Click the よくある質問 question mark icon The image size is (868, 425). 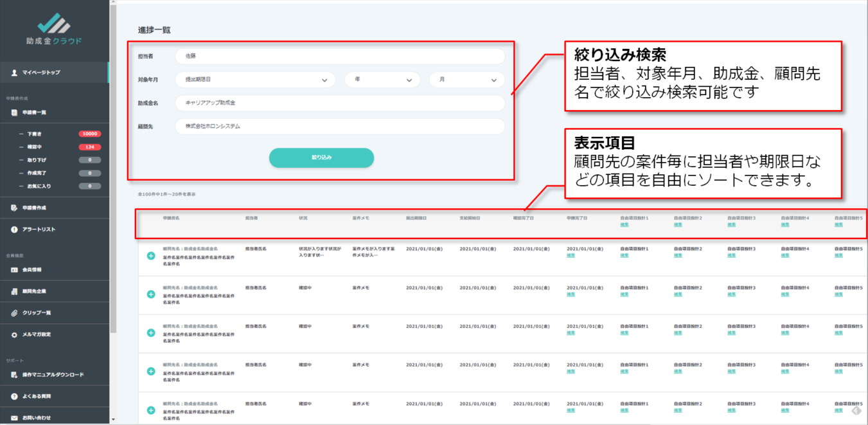(14, 396)
